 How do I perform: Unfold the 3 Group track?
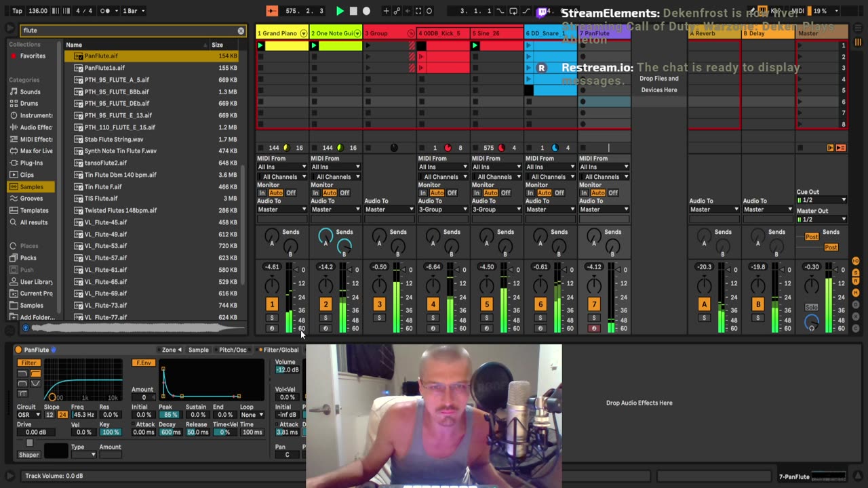point(411,33)
